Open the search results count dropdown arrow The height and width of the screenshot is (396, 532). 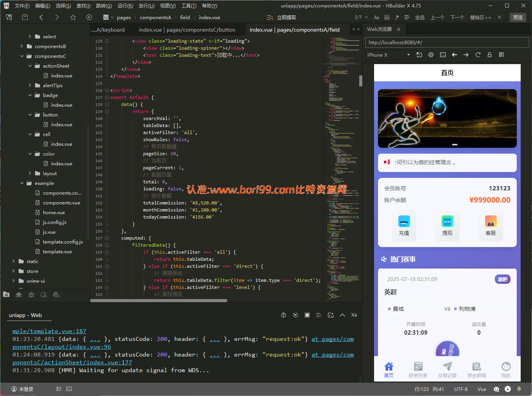click(x=366, y=17)
